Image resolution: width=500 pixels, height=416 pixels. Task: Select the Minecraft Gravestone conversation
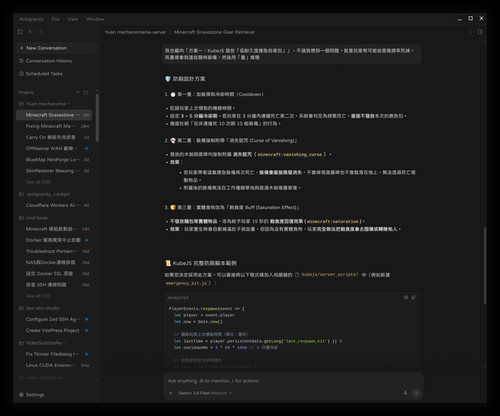pos(54,115)
